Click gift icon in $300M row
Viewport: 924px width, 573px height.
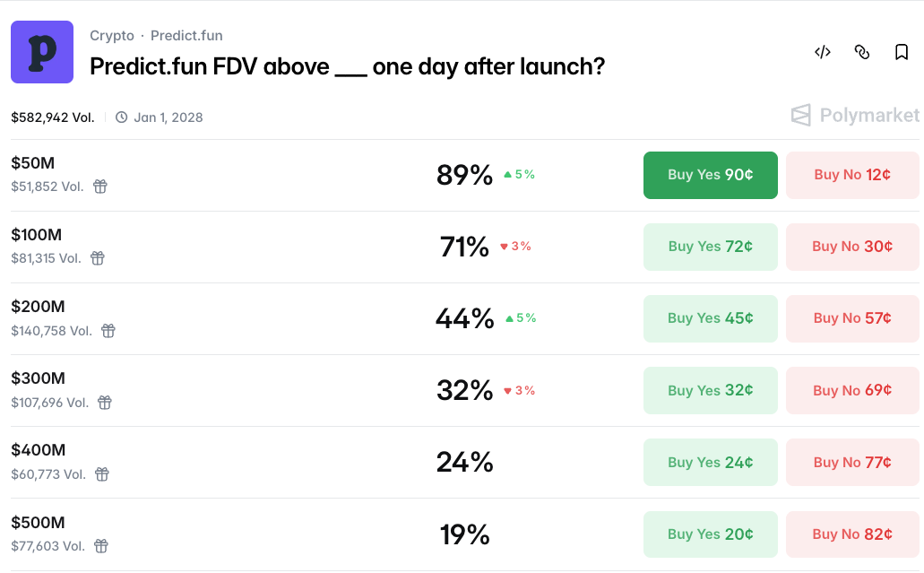point(105,403)
